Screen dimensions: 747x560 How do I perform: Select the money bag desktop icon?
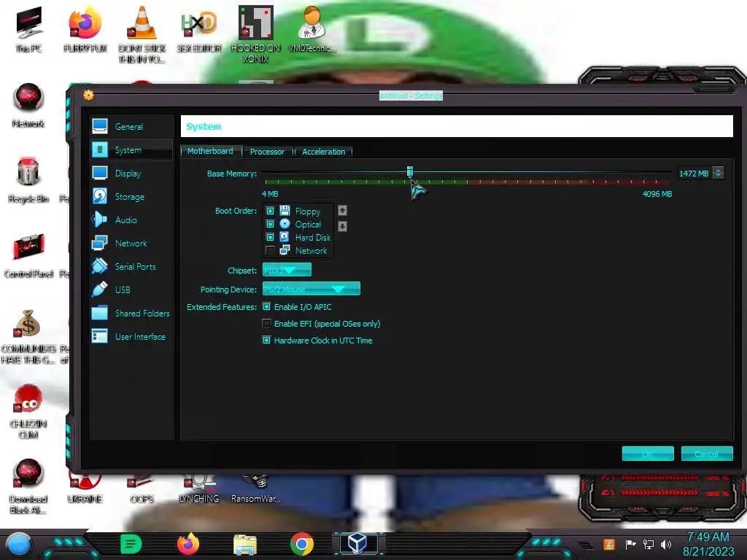pos(28,336)
